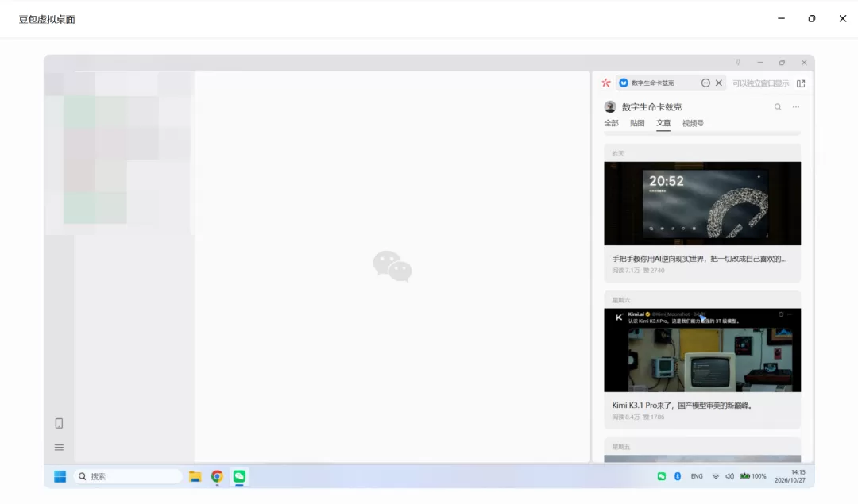The image size is (858, 504).
Task: Open the Bluetooth tray icon
Action: point(678,476)
